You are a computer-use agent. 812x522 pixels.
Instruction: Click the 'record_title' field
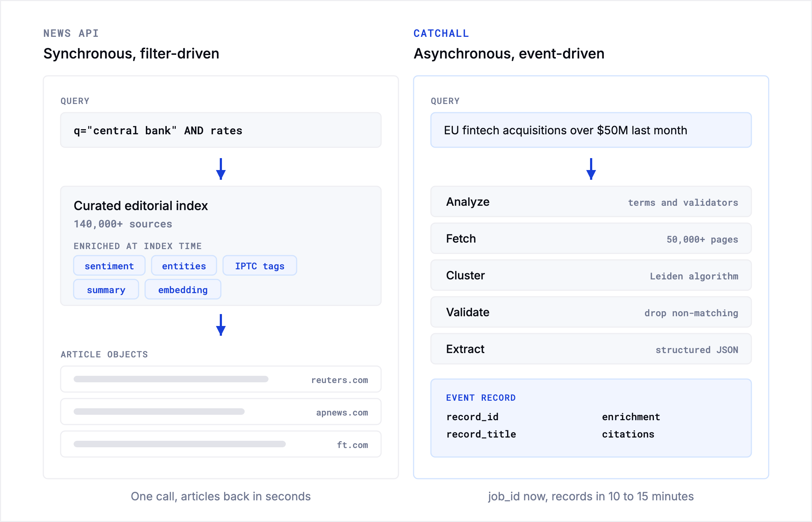coord(481,434)
